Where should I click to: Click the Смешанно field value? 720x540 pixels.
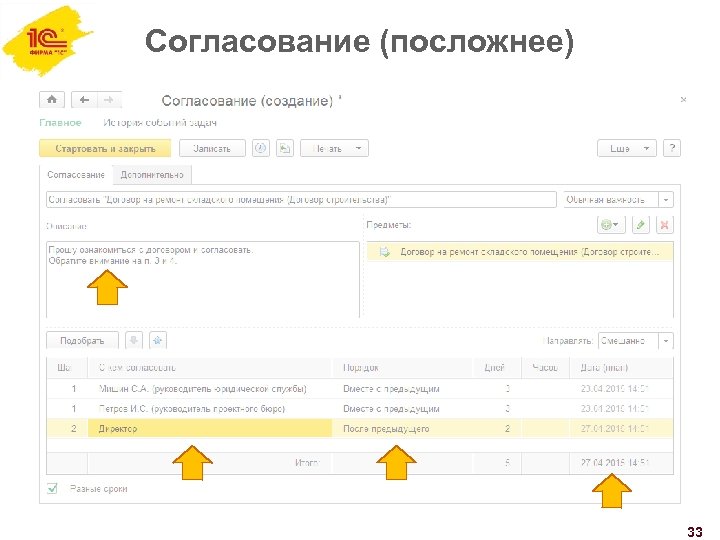click(628, 341)
